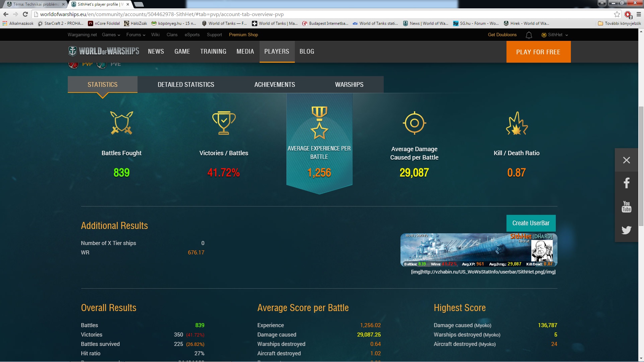Open notifications bell icon
Viewport: 644px width, 362px height.
pos(529,35)
